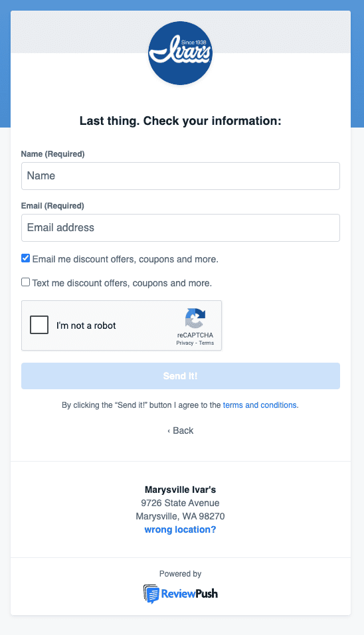Open the reCAPTCHA Terms link

(207, 343)
